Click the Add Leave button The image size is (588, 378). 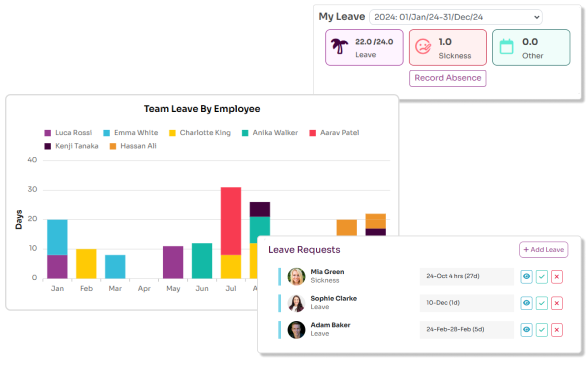pyautogui.click(x=543, y=250)
